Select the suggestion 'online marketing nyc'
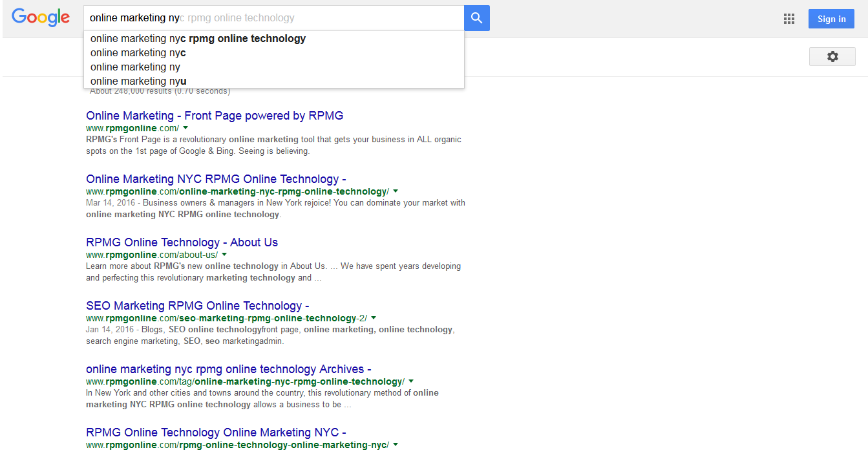 (274, 52)
